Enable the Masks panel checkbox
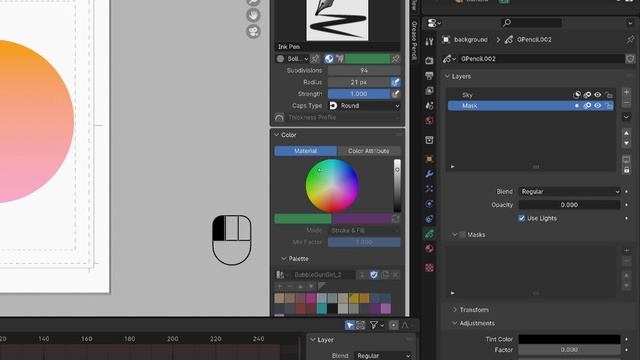This screenshot has width=640, height=360. tap(462, 235)
